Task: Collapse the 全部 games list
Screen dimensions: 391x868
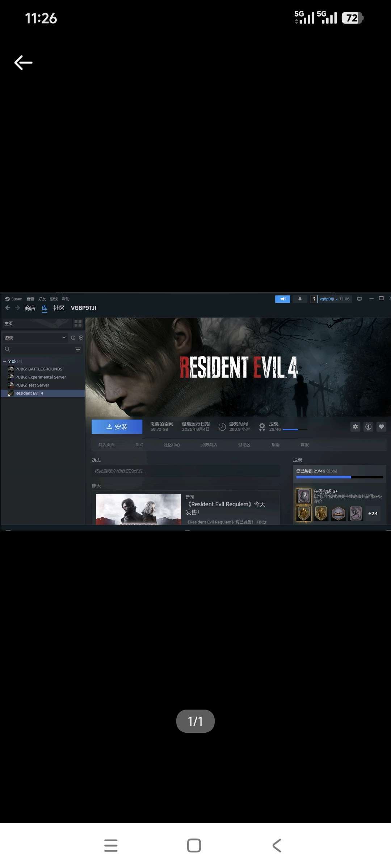Action: point(5,361)
